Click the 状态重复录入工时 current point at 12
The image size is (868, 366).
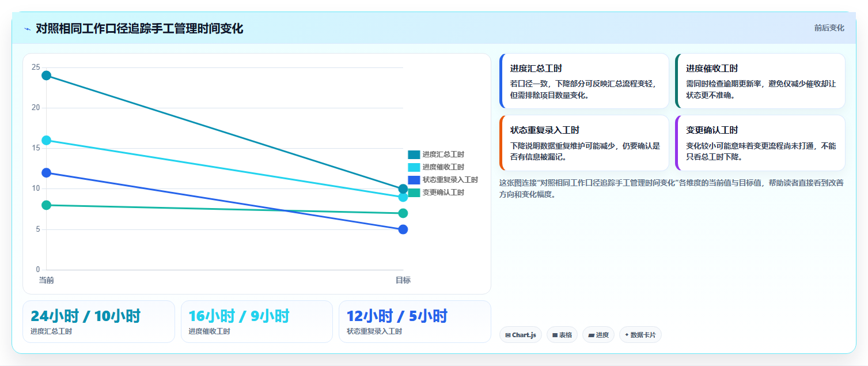pos(47,172)
